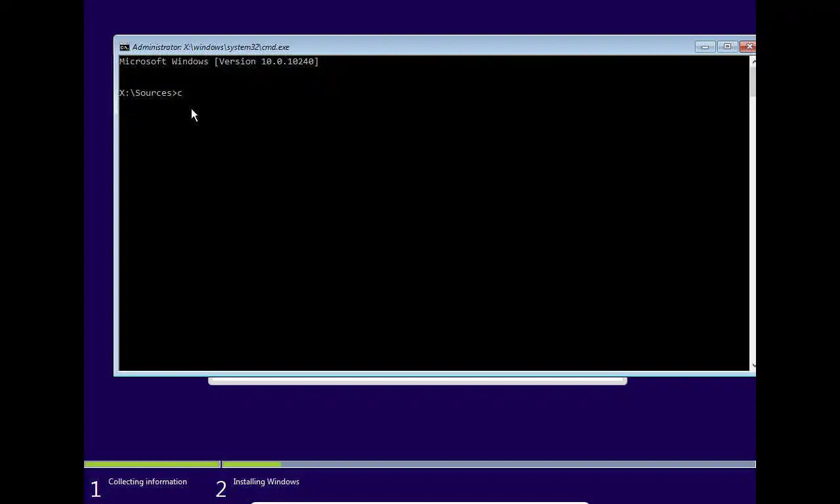This screenshot has height=504, width=840.
Task: Click the cmd vertical scrollbar thumb
Action: [753, 81]
